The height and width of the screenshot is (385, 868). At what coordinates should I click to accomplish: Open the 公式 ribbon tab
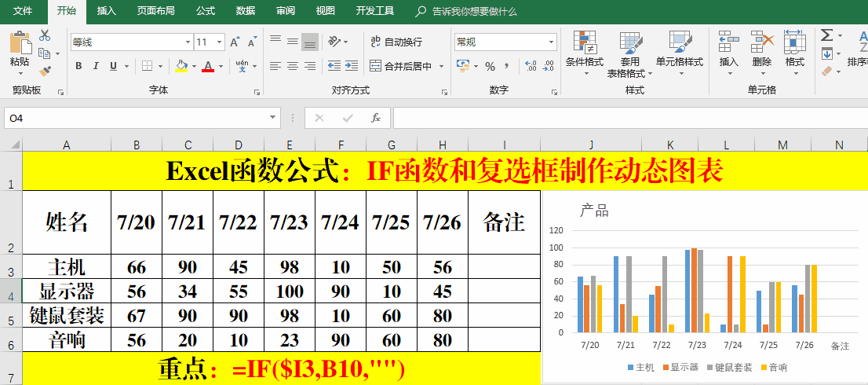(x=206, y=11)
